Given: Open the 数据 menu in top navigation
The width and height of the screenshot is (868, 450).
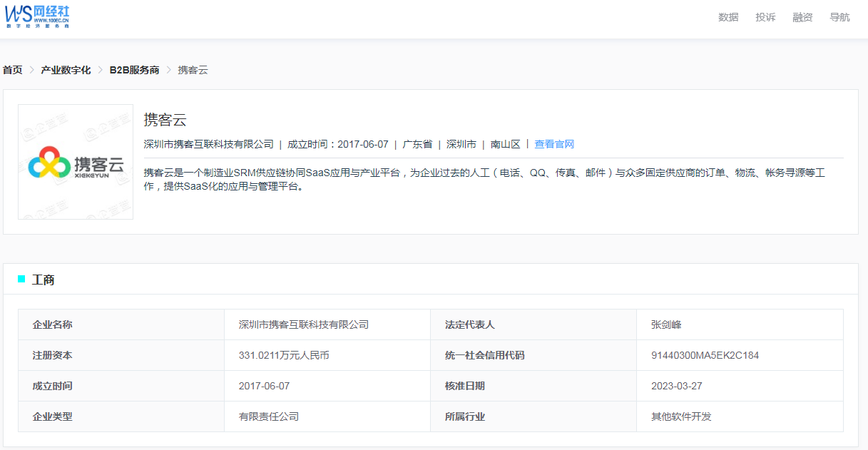Looking at the screenshot, I should click(728, 17).
